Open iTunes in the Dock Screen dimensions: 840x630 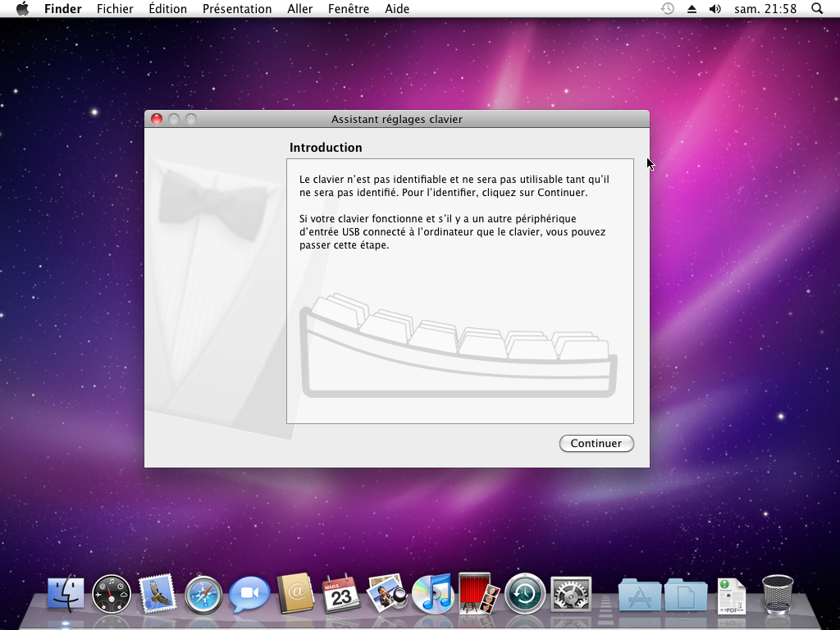(x=432, y=593)
